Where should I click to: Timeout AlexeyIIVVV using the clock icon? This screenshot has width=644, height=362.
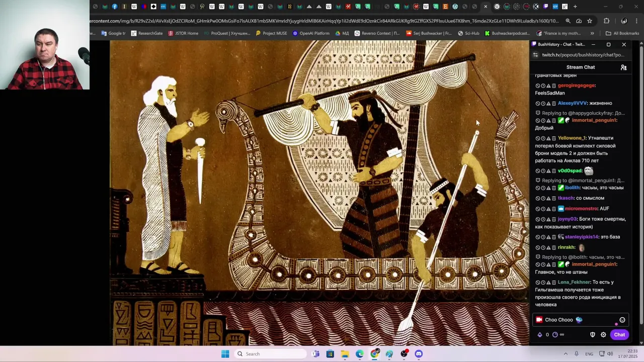543,103
